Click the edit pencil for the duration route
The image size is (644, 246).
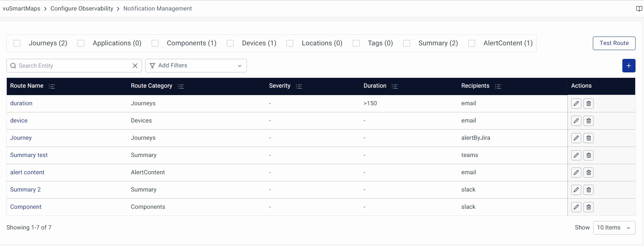point(576,104)
